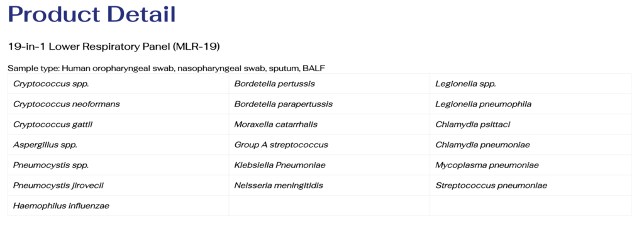
Task: Click the Aspergillus spp. table cell
Action: [x=118, y=145]
